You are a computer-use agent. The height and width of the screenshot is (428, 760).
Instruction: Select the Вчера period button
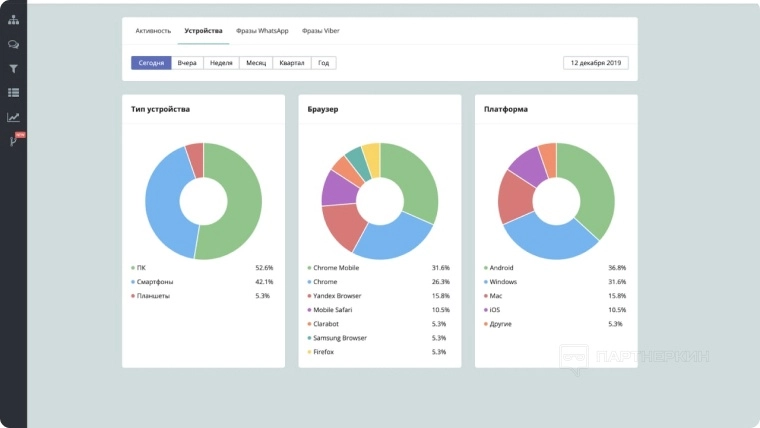187,63
